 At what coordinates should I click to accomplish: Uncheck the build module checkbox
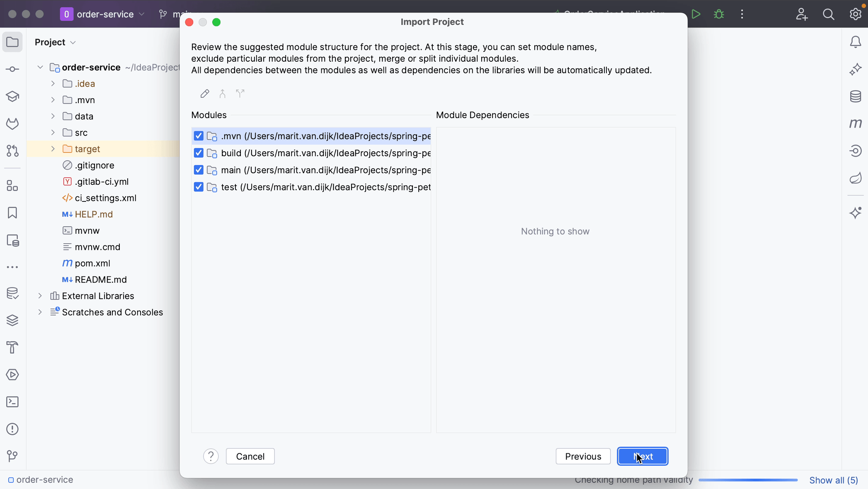click(199, 153)
